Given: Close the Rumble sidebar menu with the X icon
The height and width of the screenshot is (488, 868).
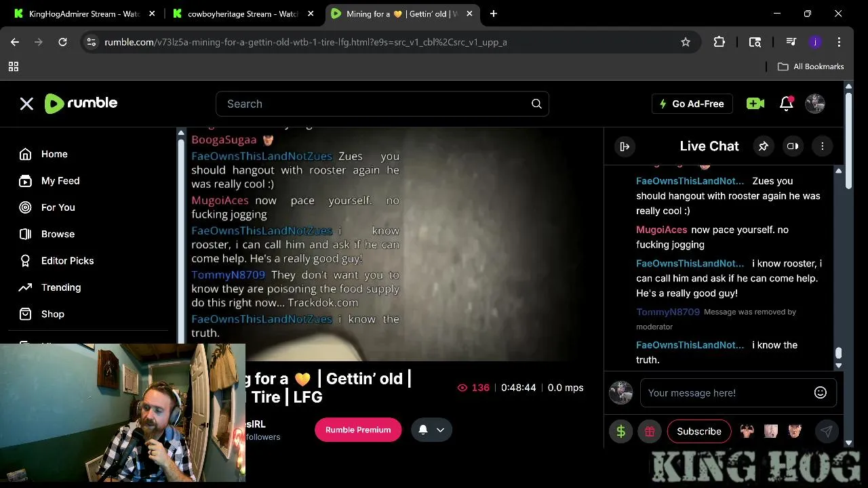Looking at the screenshot, I should (26, 104).
